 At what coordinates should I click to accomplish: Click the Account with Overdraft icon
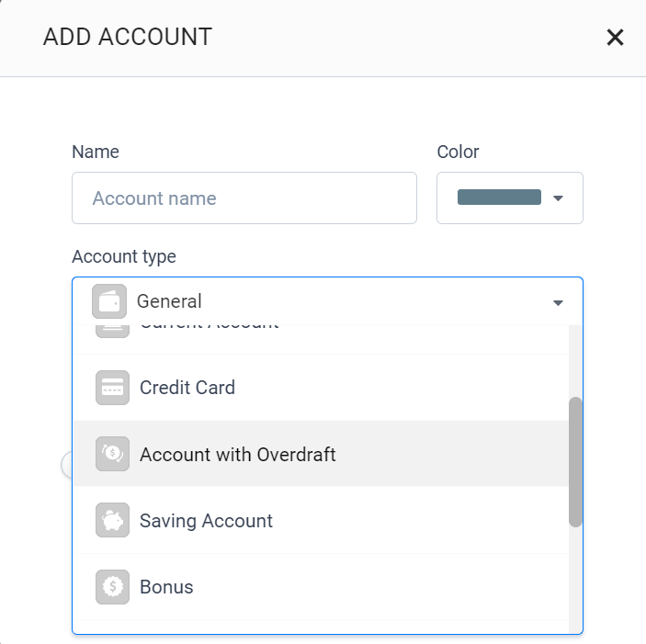(112, 454)
